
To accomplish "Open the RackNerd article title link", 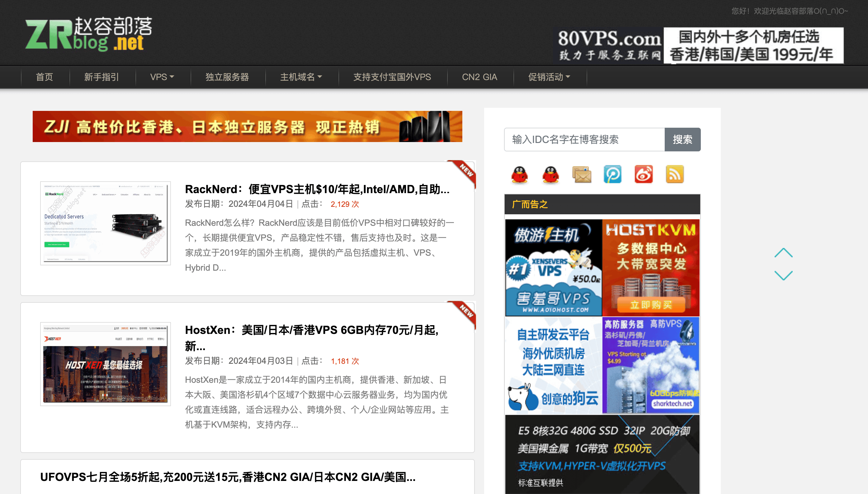I will pos(317,189).
